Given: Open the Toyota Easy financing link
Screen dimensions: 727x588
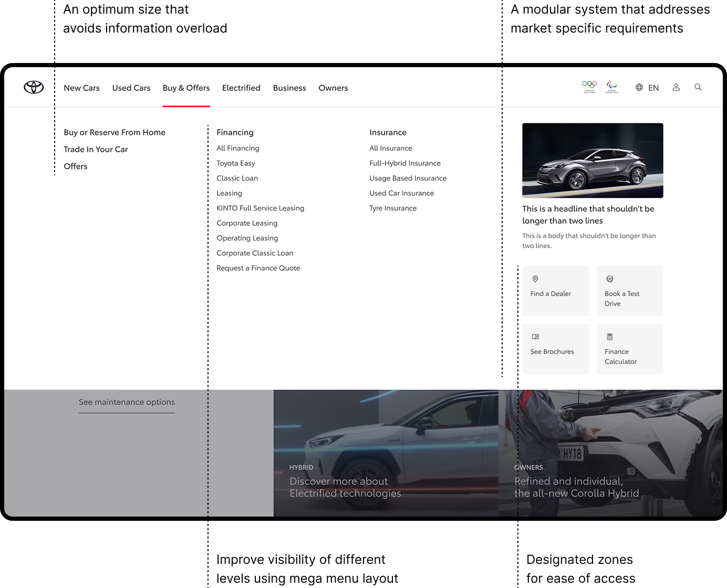Looking at the screenshot, I should (236, 163).
